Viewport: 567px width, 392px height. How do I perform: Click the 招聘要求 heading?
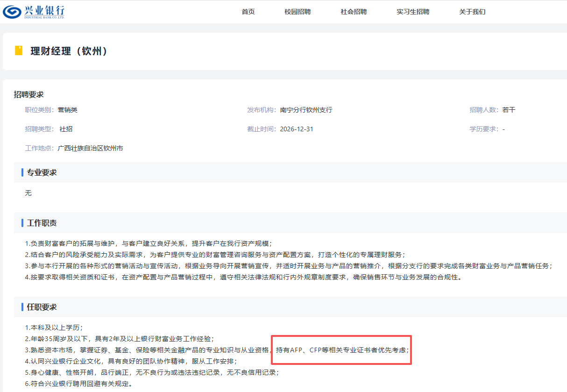(28, 94)
